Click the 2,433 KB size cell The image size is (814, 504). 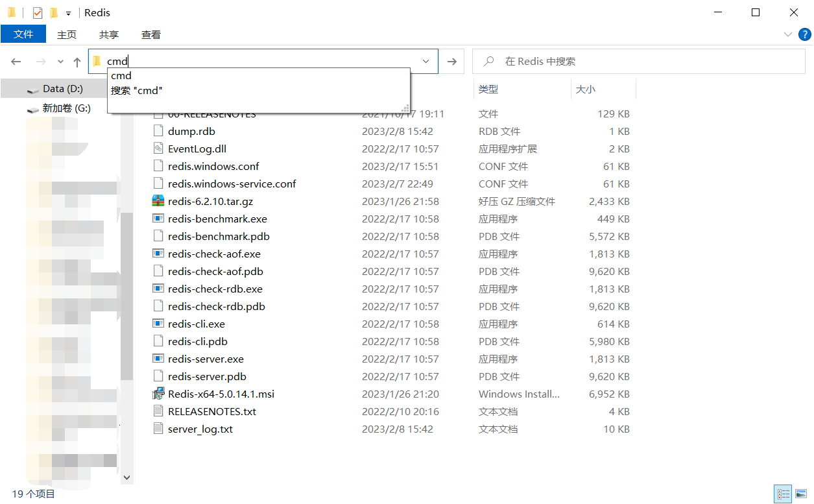coord(609,201)
